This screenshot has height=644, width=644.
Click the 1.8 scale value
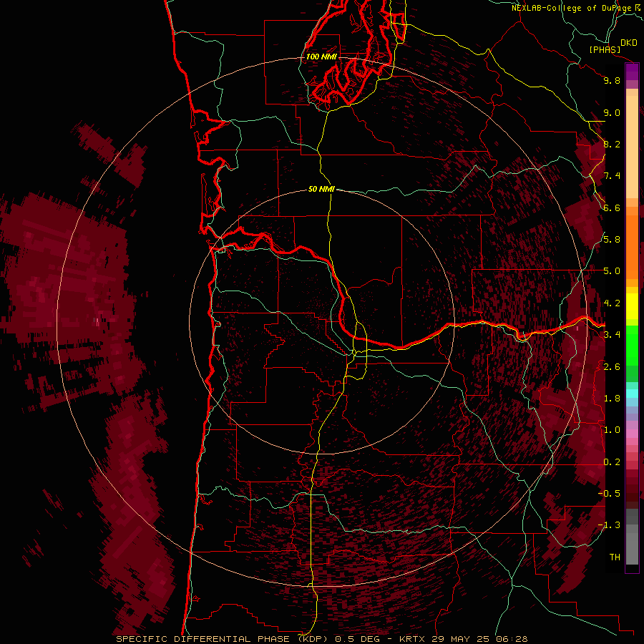(x=612, y=399)
